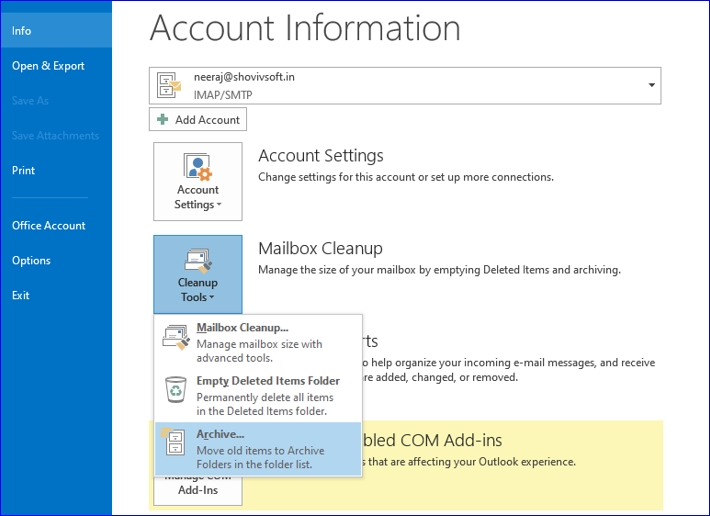This screenshot has width=710, height=516.
Task: Choose Mailbox Cleanup... menu entry
Action: 258,342
